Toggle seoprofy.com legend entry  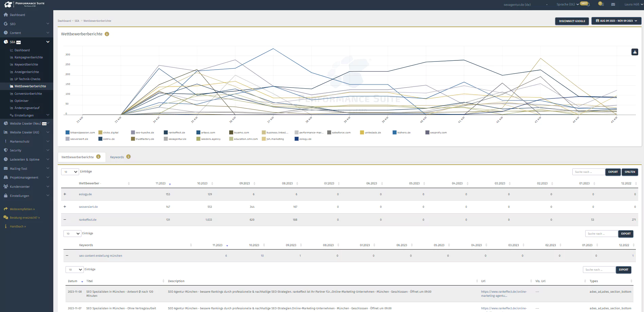(x=436, y=132)
